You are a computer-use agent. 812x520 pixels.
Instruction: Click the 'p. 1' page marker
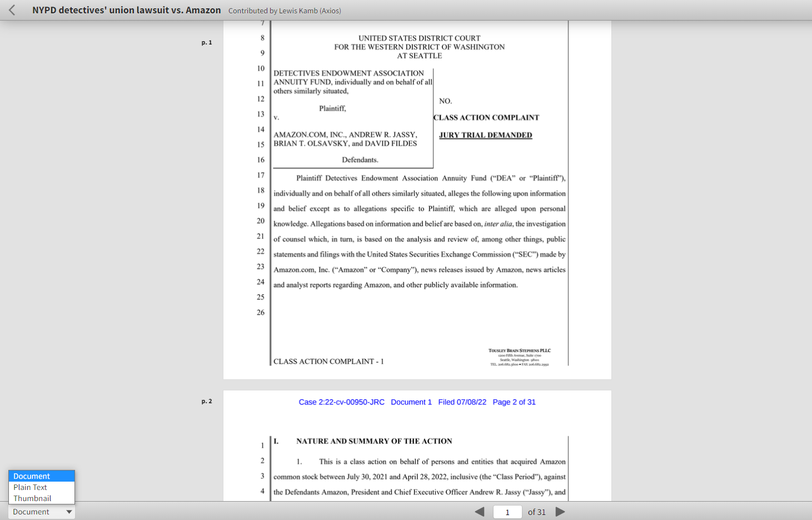click(207, 42)
